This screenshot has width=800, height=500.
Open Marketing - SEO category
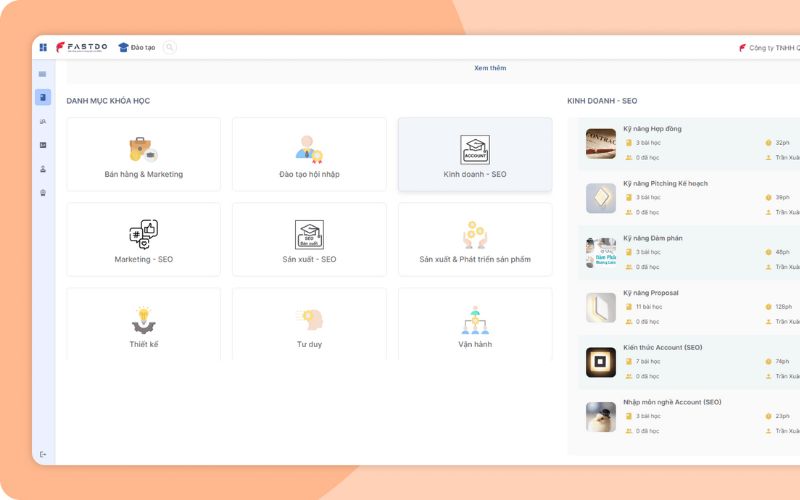point(143,239)
